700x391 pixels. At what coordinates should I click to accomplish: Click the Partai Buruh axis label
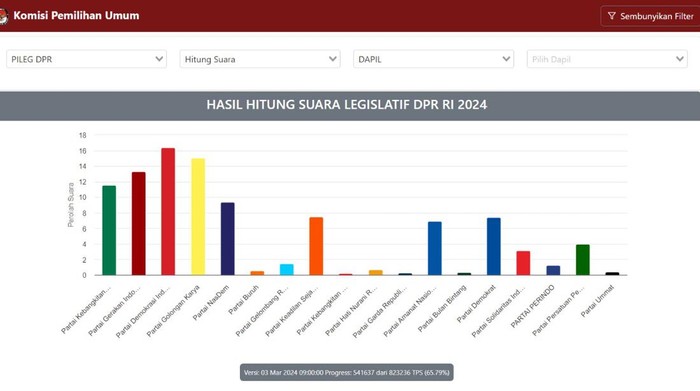point(243,299)
